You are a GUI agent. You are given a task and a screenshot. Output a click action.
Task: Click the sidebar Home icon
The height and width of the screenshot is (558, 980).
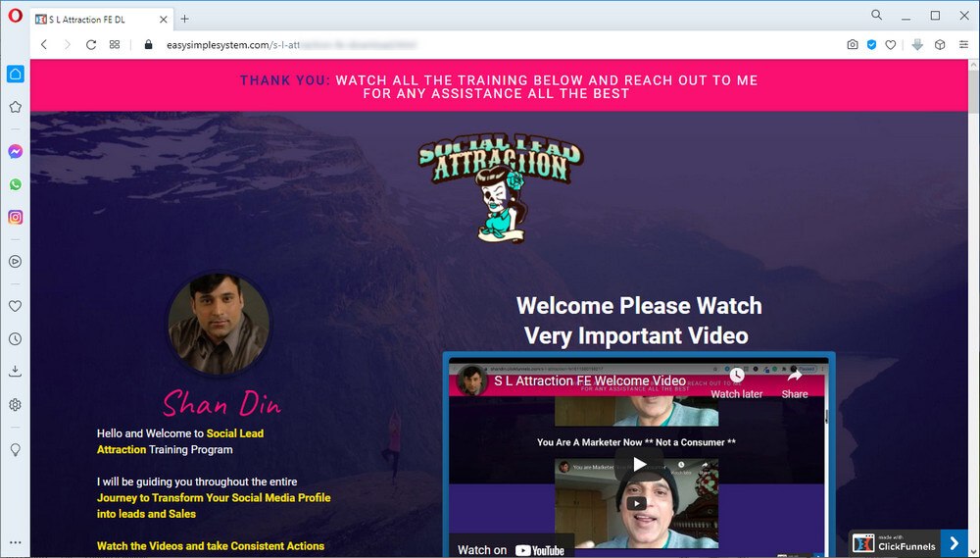click(x=16, y=74)
